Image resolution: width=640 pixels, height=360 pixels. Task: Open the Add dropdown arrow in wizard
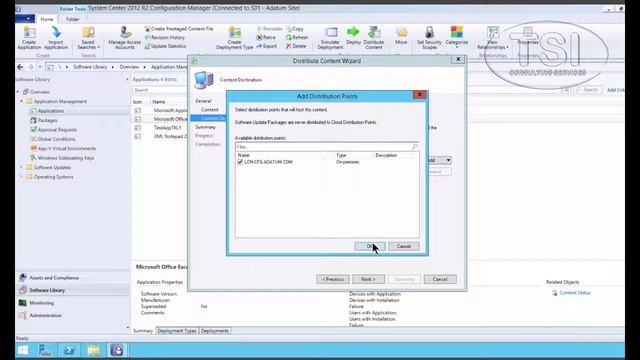tap(448, 160)
